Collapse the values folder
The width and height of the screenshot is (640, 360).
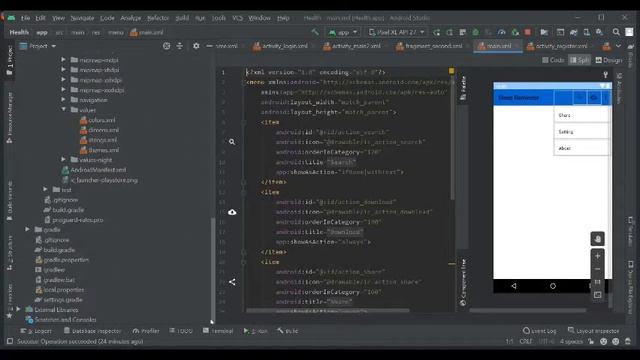(x=64, y=109)
